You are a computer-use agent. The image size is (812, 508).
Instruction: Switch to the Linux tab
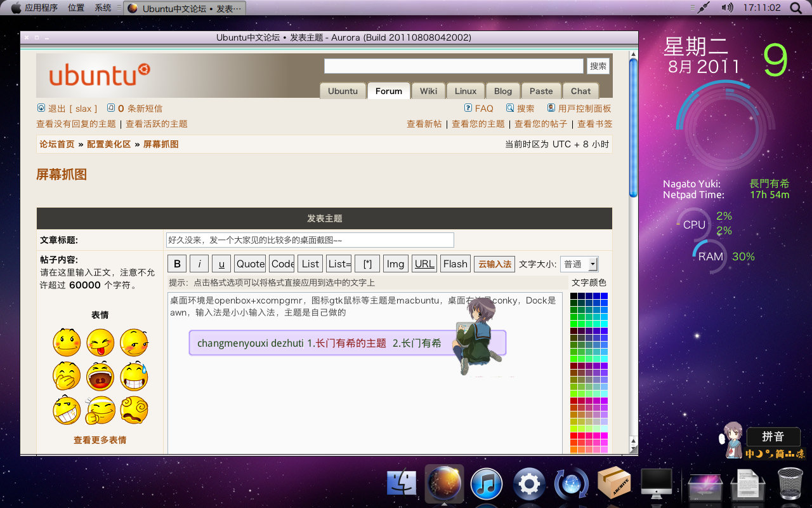point(466,91)
